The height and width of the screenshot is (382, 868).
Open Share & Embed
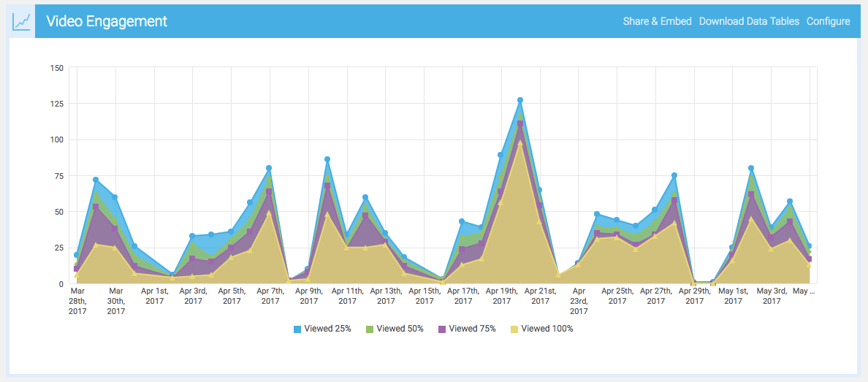tap(657, 22)
